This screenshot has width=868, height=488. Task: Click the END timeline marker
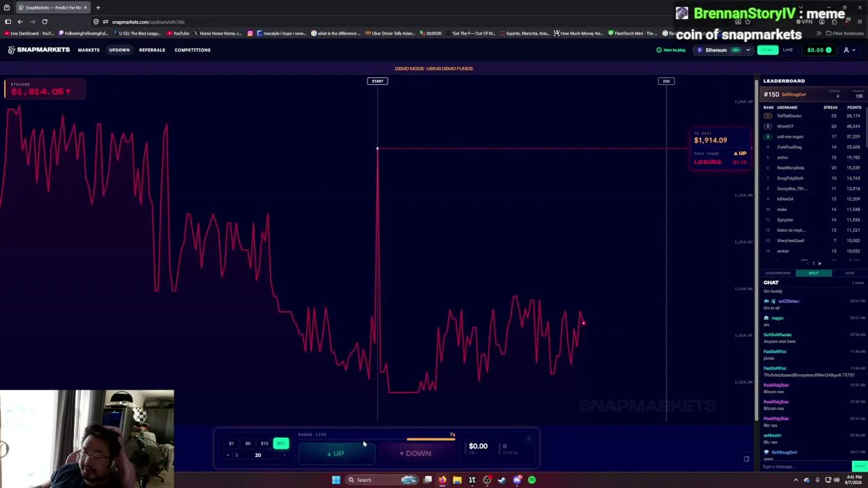coord(666,81)
